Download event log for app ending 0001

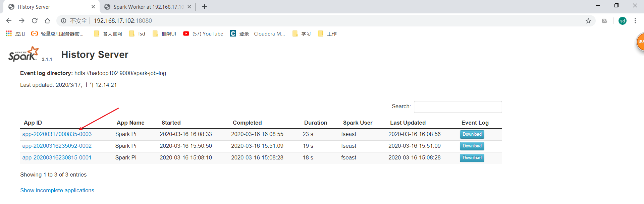click(x=472, y=158)
